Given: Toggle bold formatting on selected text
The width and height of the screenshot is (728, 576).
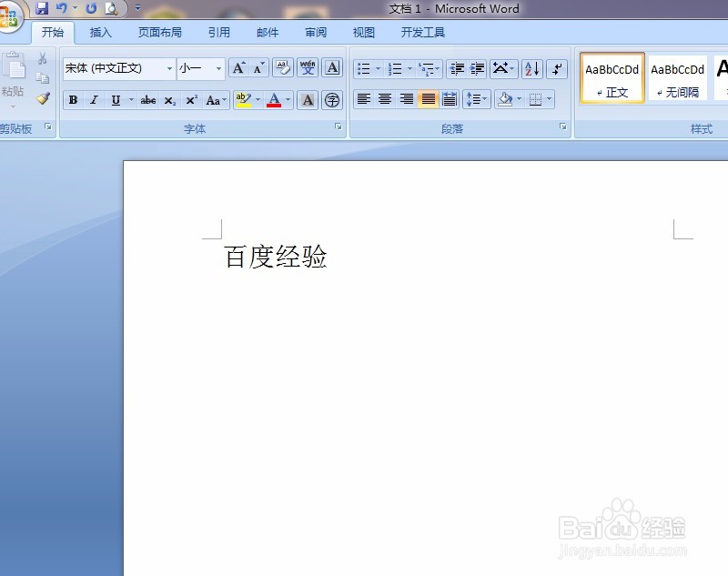Looking at the screenshot, I should tap(73, 100).
